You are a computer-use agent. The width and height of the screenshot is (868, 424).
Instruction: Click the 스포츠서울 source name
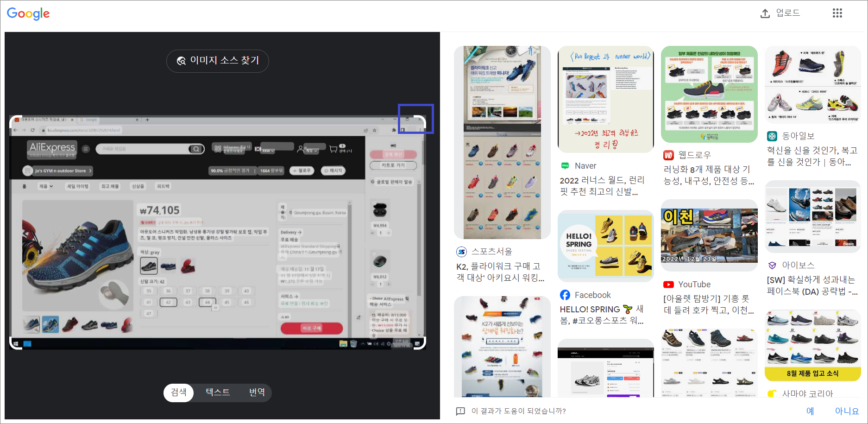(x=492, y=252)
